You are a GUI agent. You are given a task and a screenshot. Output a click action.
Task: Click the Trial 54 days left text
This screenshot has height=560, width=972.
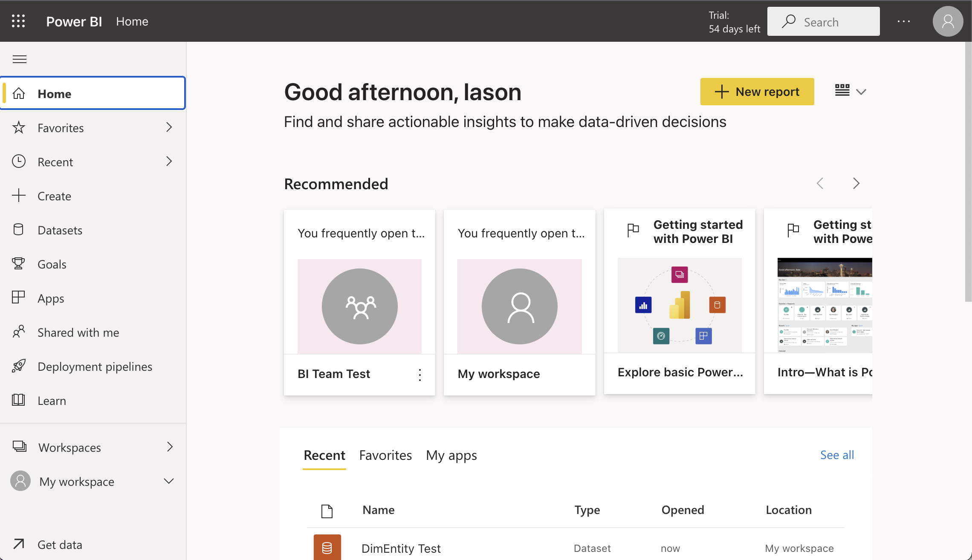coord(734,22)
